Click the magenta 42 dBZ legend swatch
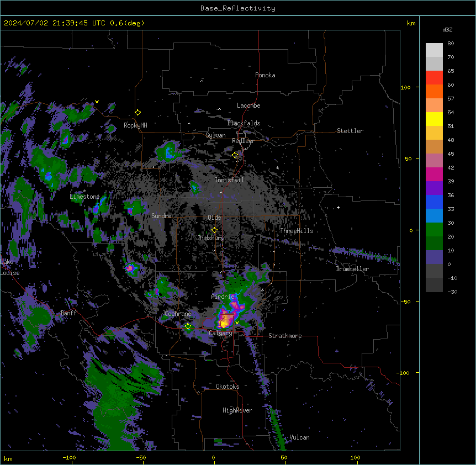This screenshot has width=476, height=465. click(434, 174)
